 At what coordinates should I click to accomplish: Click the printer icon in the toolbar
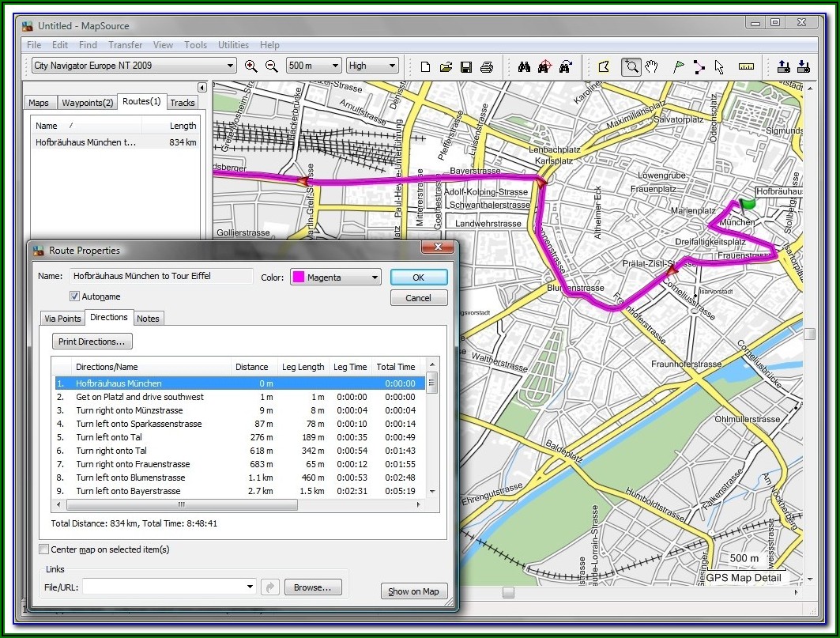coord(487,66)
